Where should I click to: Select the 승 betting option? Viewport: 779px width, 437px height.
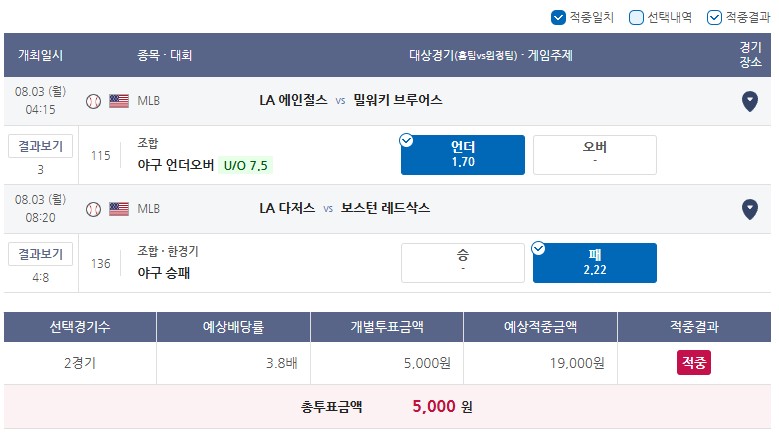463,263
